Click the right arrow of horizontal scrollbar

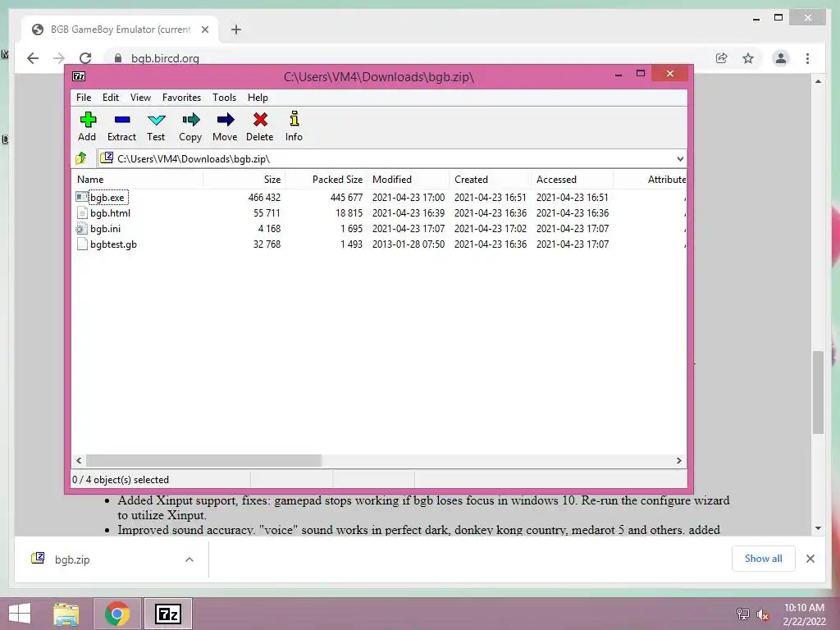(x=678, y=461)
